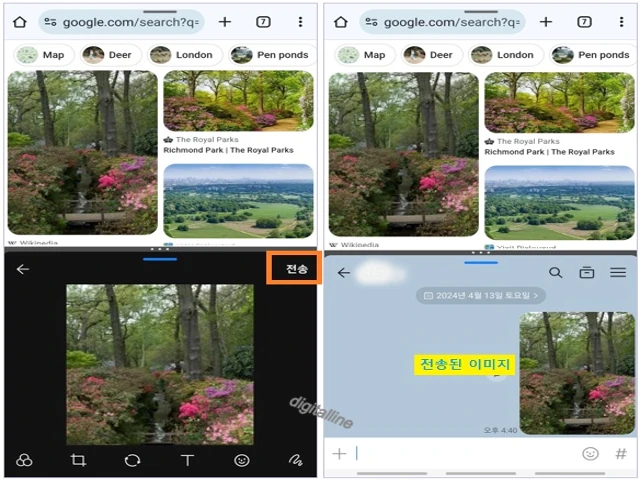This screenshot has width=640, height=480.
Task: Select Map chip in right browser
Action: [365, 55]
